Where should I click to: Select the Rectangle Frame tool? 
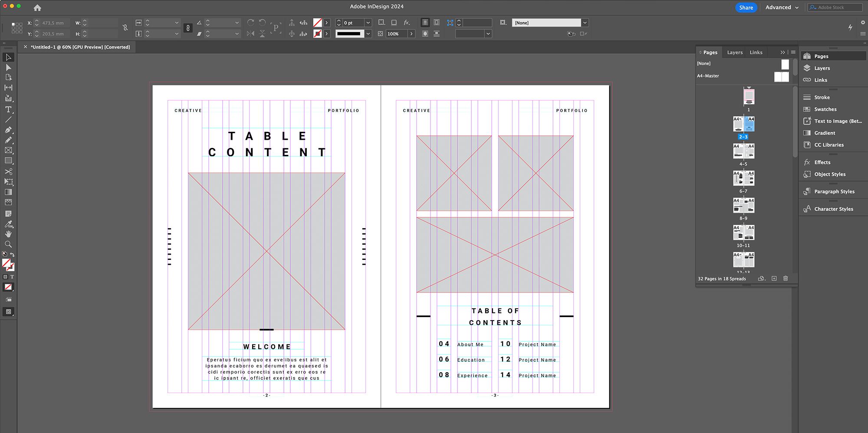(x=8, y=150)
